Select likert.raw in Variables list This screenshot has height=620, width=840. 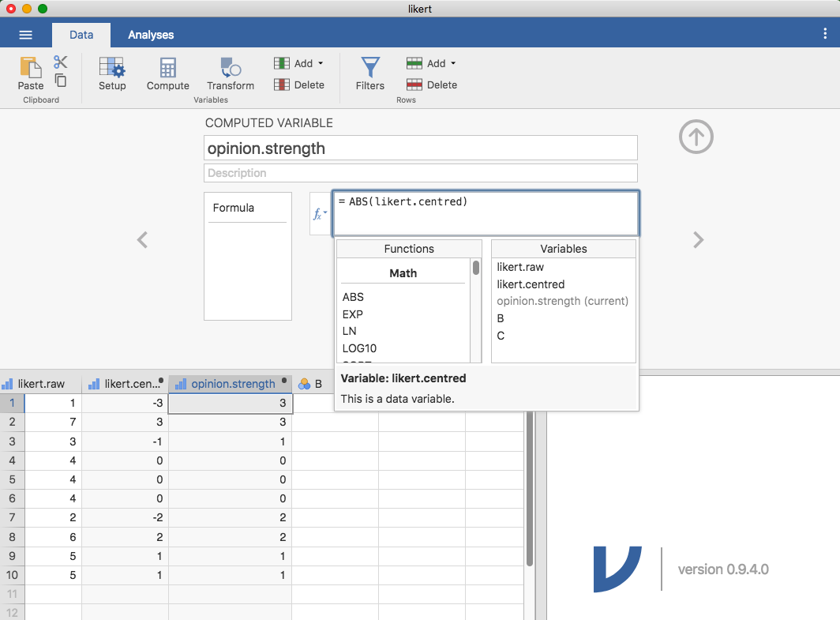pos(520,267)
